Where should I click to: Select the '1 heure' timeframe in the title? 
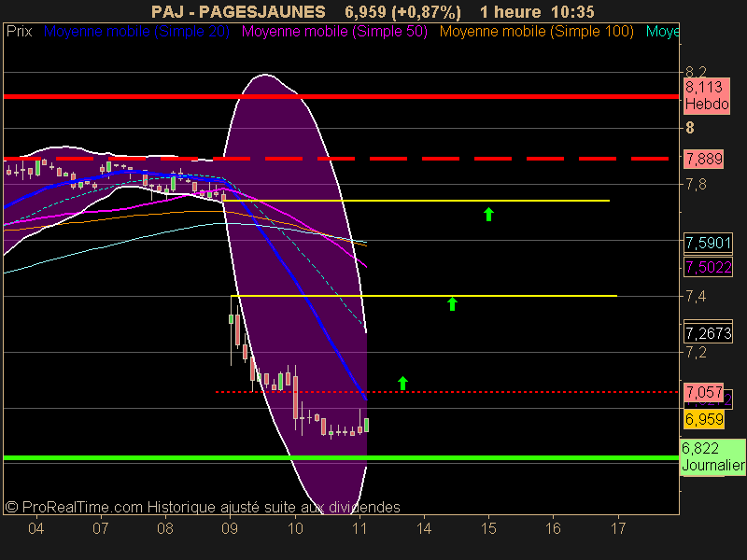510,12
